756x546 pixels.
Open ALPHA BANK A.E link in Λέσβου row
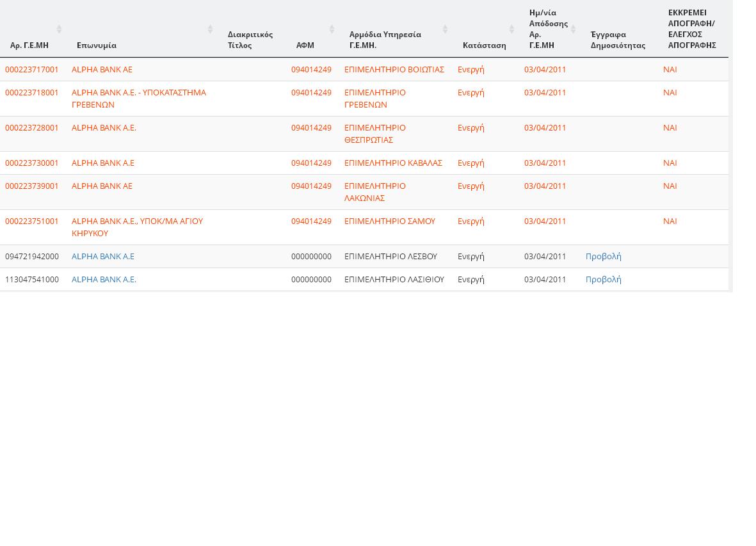pyautogui.click(x=103, y=256)
